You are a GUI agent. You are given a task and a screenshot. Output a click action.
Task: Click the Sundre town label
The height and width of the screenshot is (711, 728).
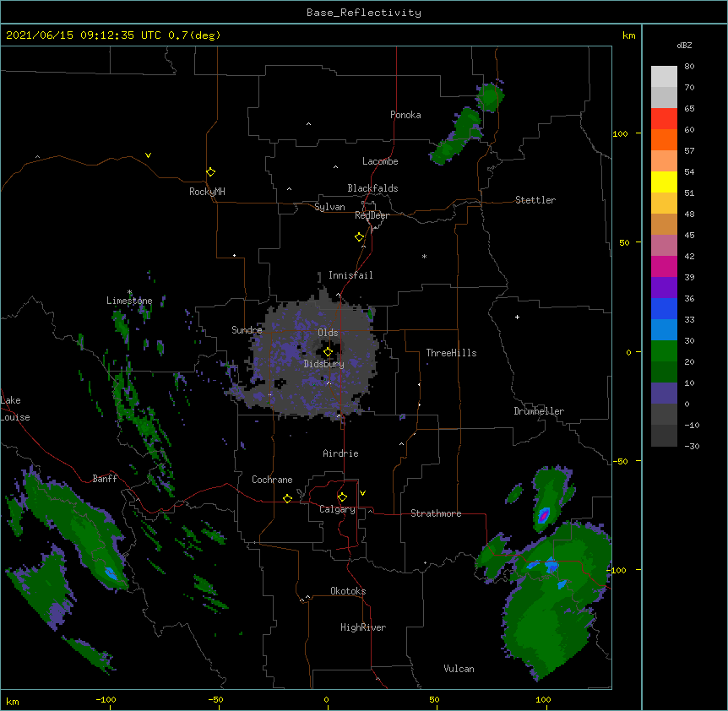247,330
